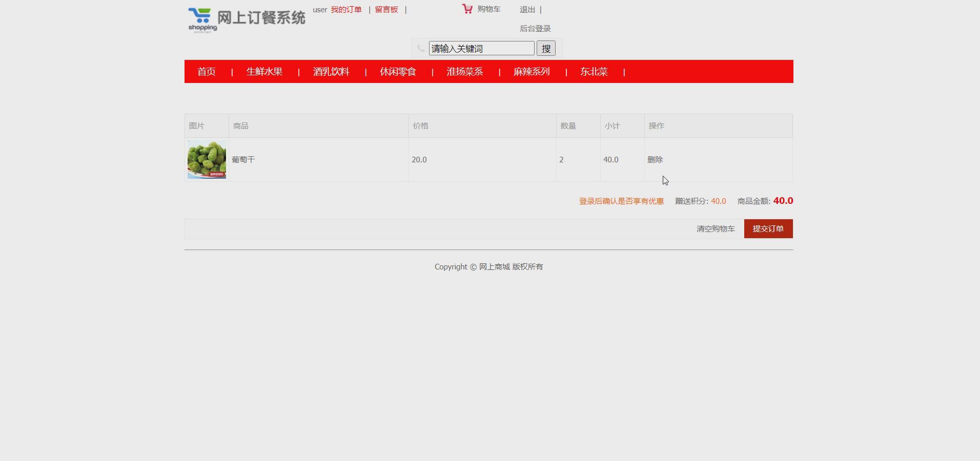Select the 麻辣系列 category
Image resolution: width=980 pixels, height=461 pixels.
pos(532,72)
